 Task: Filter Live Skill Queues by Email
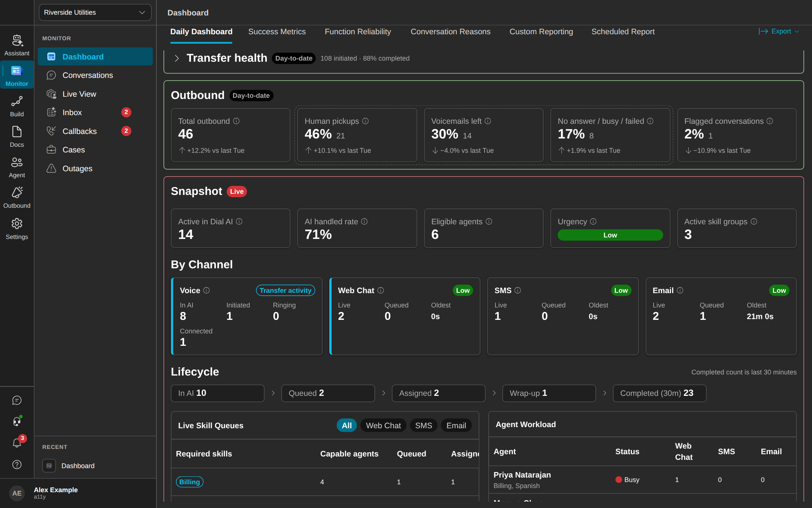(456, 426)
